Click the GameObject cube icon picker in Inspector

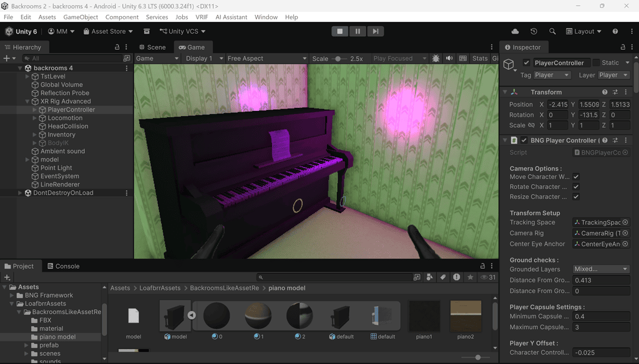point(509,65)
